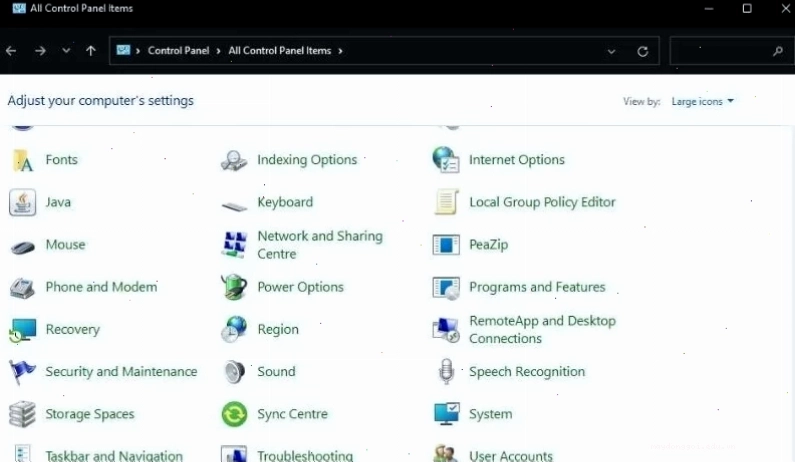Open the Java text link

[58, 202]
